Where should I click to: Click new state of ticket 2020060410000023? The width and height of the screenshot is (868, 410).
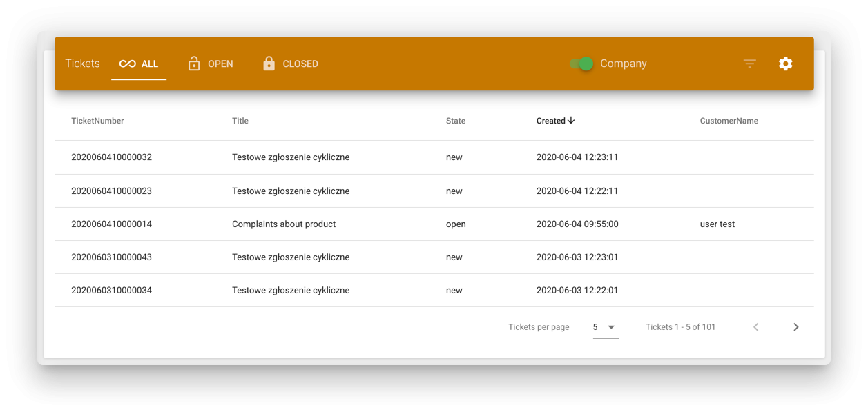click(x=454, y=191)
